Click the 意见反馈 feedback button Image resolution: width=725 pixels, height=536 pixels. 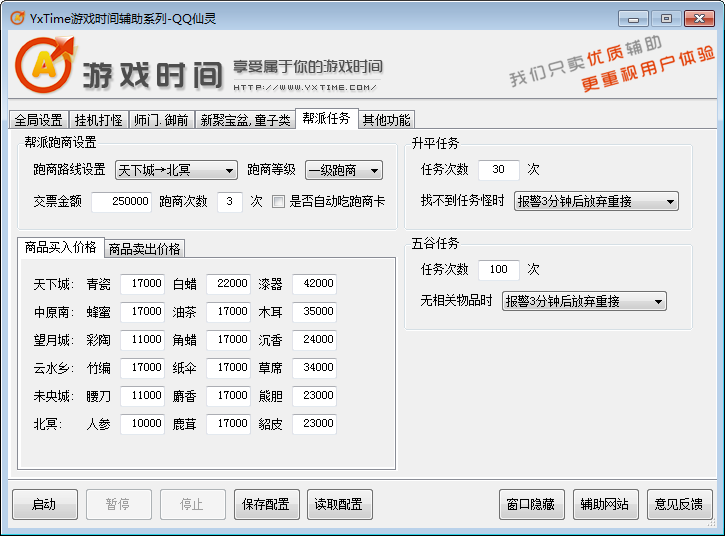click(x=678, y=504)
